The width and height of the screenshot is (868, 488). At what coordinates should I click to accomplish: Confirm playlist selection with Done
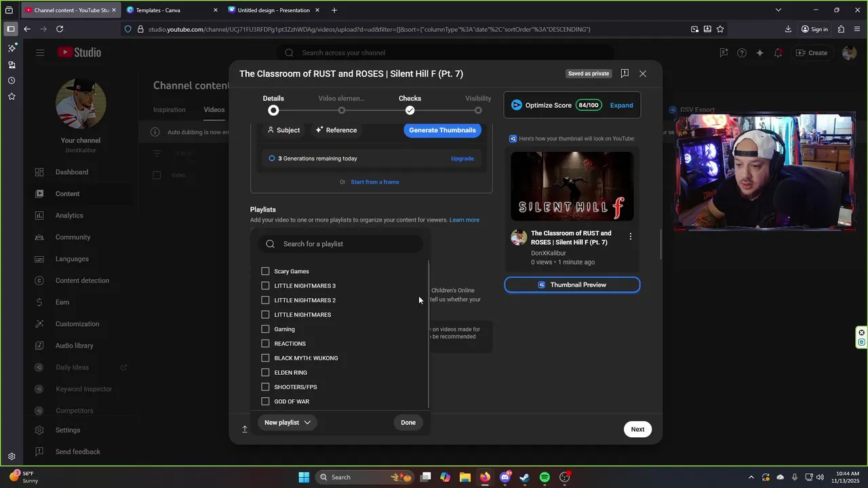(x=408, y=422)
